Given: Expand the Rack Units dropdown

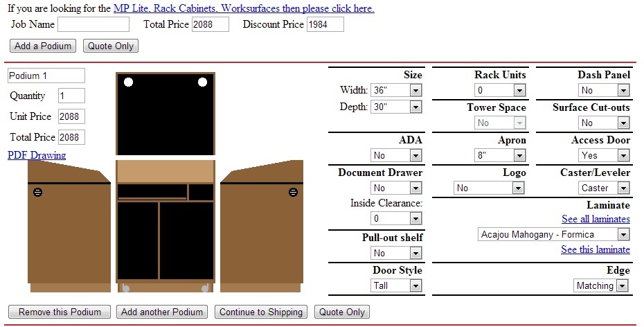Looking at the screenshot, I should tap(500, 90).
